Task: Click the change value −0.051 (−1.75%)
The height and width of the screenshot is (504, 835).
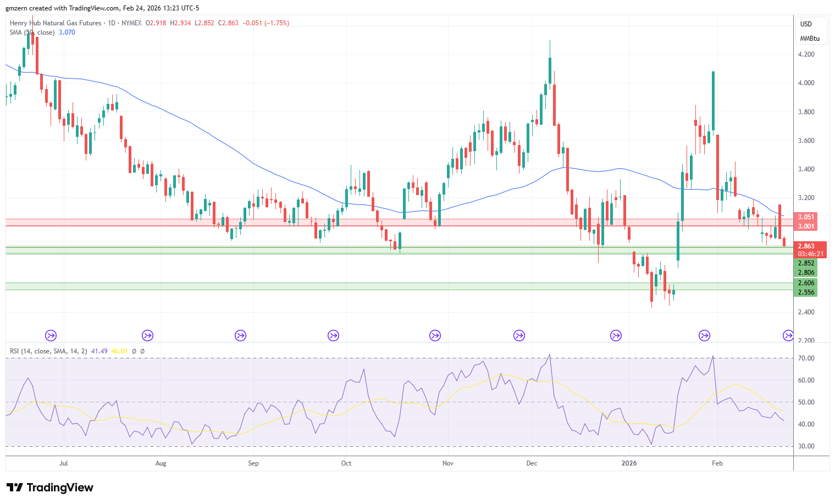Action: coord(266,23)
